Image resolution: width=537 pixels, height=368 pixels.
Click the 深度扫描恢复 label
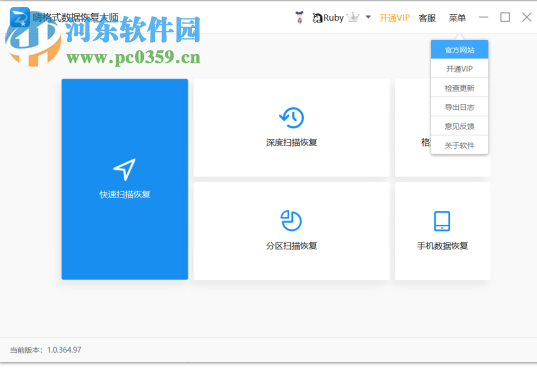coord(291,142)
